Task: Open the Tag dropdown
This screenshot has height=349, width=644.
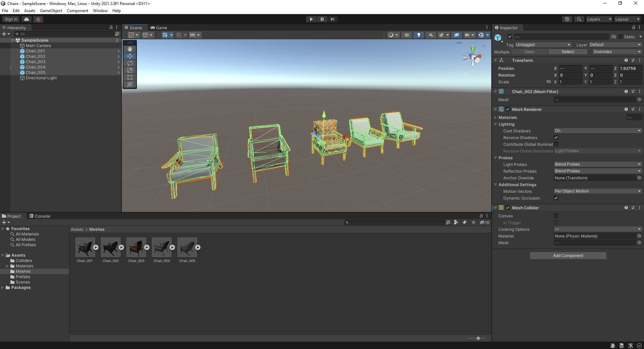Action: 543,45
